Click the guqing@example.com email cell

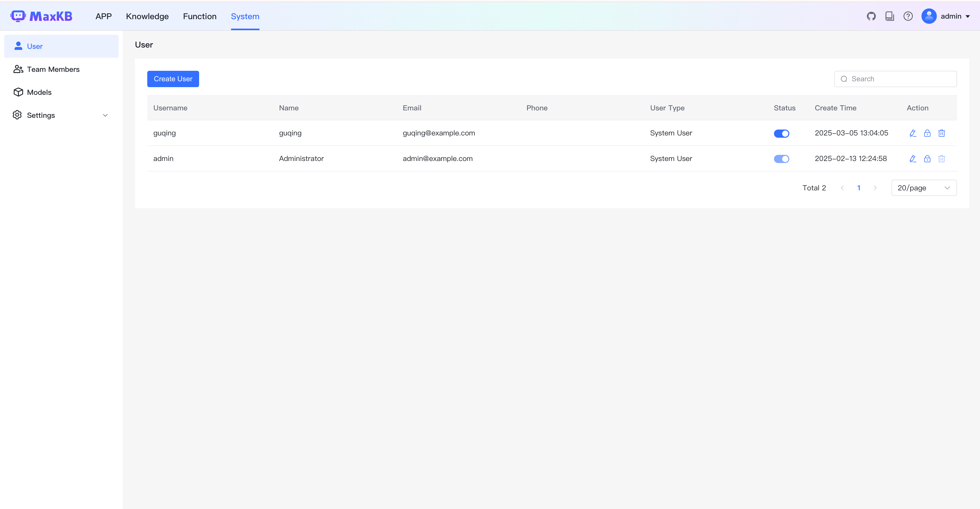pyautogui.click(x=439, y=133)
